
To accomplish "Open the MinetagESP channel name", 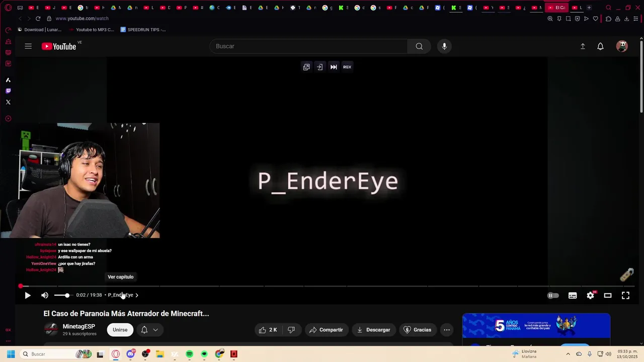I will click(78, 327).
